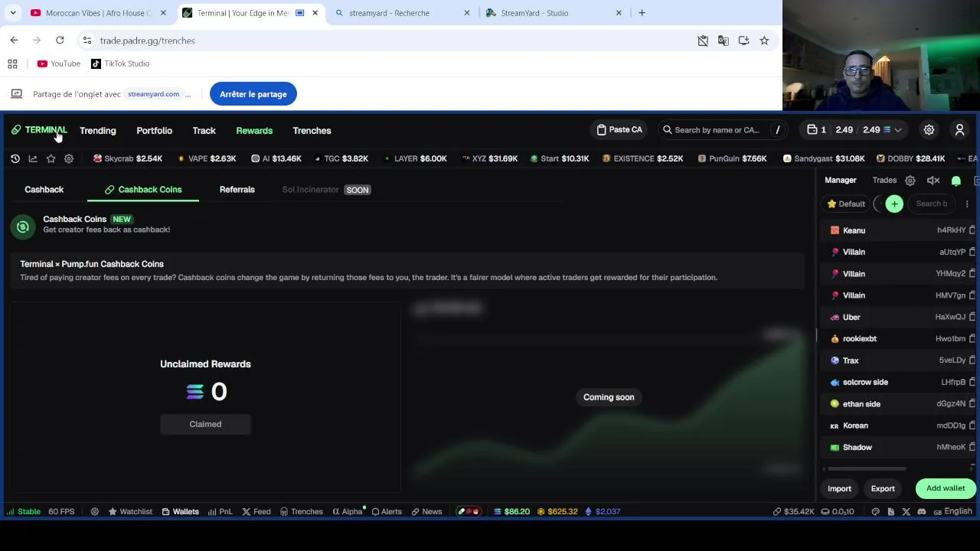Open the ticker settings gear icon
Viewport: 980px width, 551px height.
point(69,158)
